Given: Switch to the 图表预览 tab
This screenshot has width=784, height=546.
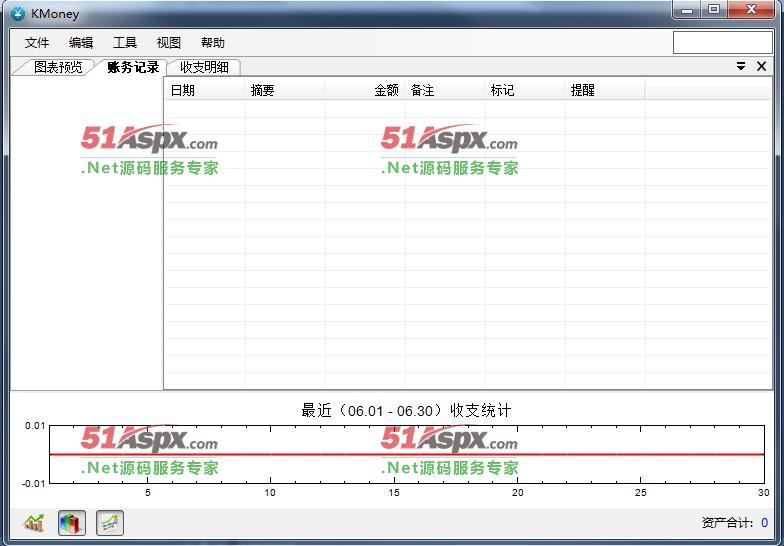Looking at the screenshot, I should [58, 67].
